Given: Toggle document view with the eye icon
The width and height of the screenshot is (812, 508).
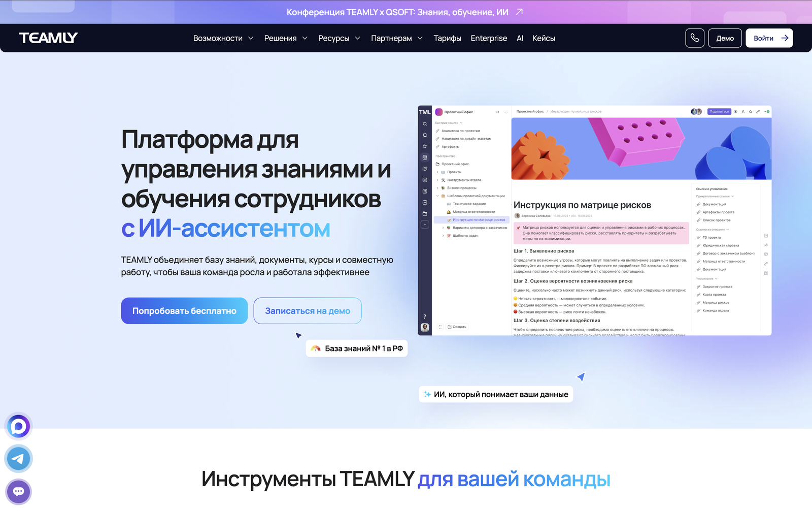Looking at the screenshot, I should 735,112.
